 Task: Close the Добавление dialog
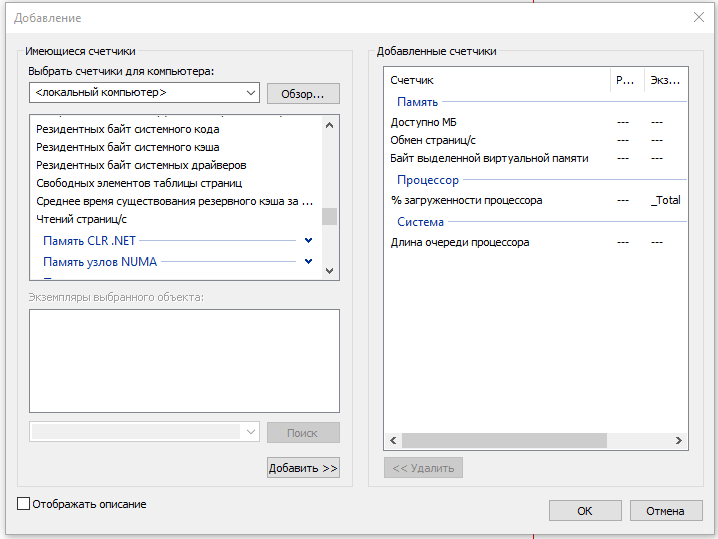click(x=699, y=17)
